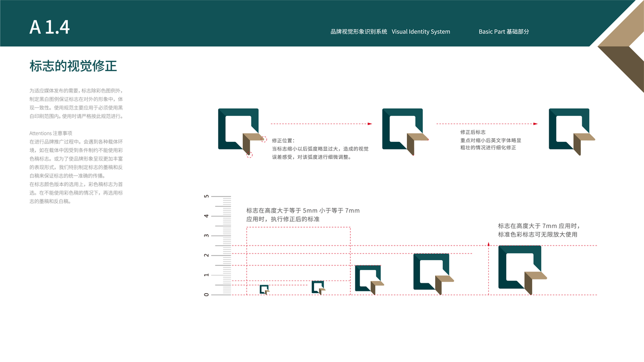The width and height of the screenshot is (644, 362).
Task: Select the second smallest logo on the scale
Action: pos(319,288)
